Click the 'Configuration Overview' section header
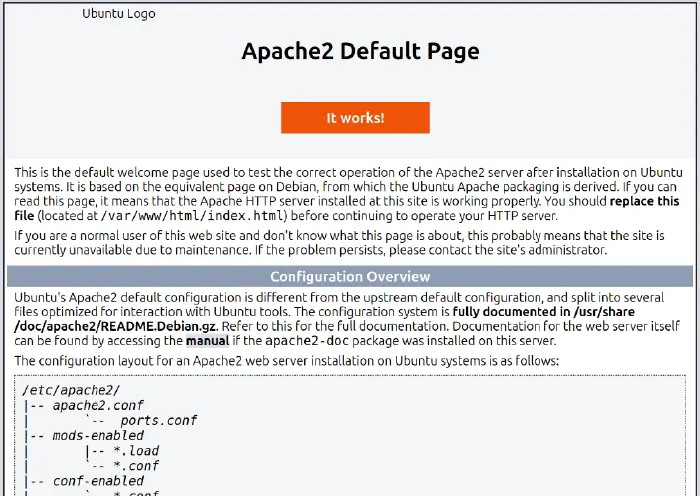This screenshot has height=496, width=700. pyautogui.click(x=350, y=276)
